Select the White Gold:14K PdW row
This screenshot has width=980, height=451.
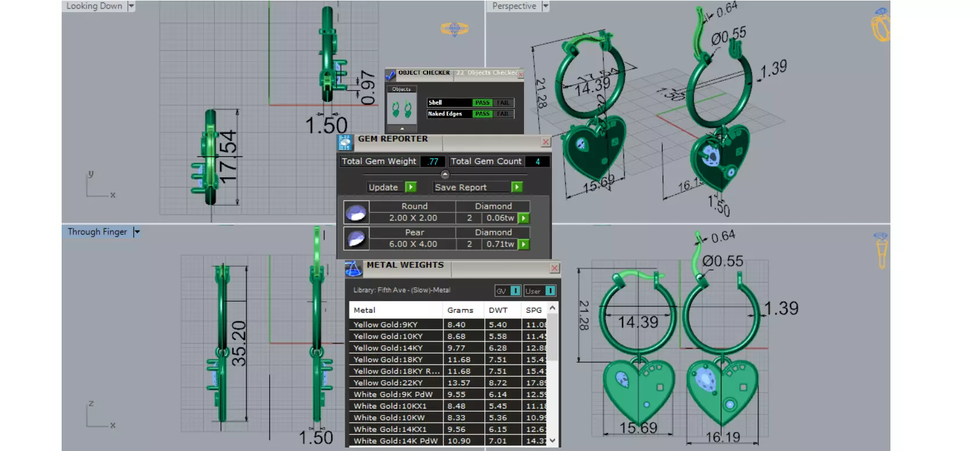[x=448, y=441]
